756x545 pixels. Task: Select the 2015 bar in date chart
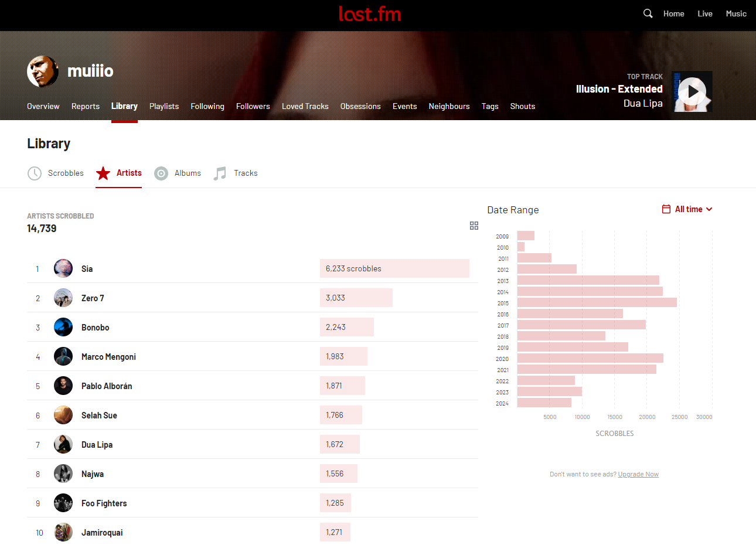click(x=597, y=302)
